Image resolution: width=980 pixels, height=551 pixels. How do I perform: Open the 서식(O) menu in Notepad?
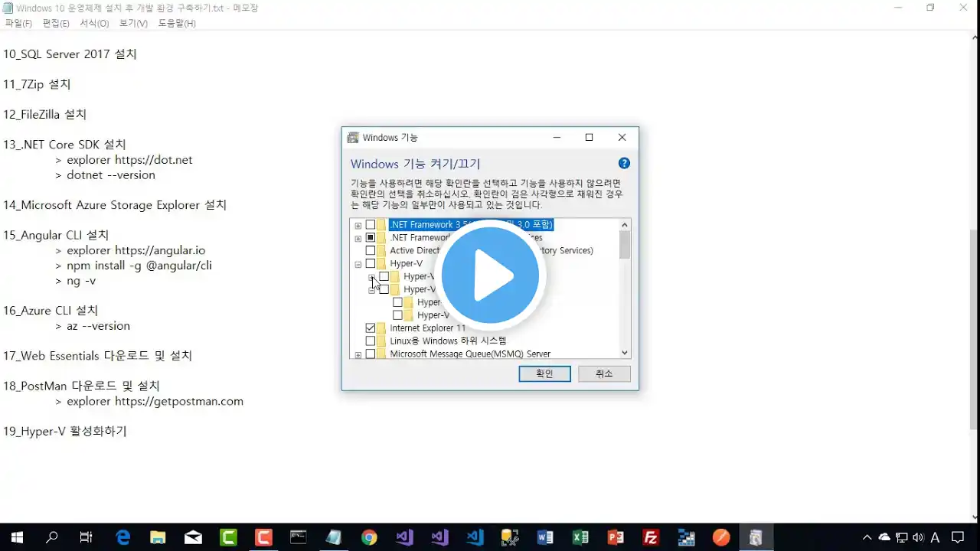pos(94,24)
